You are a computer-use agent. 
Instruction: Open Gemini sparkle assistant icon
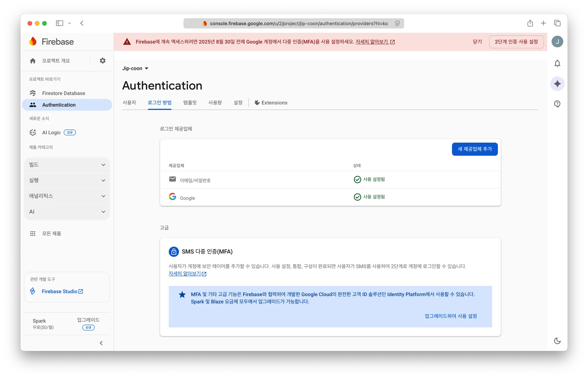pyautogui.click(x=557, y=84)
